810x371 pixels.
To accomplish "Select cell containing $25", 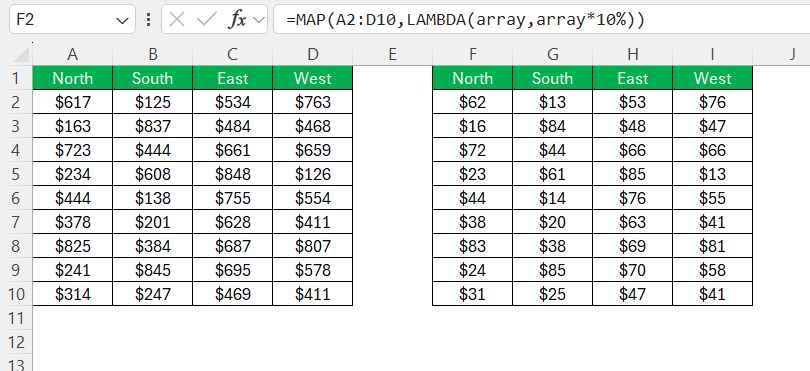I will coord(552,294).
